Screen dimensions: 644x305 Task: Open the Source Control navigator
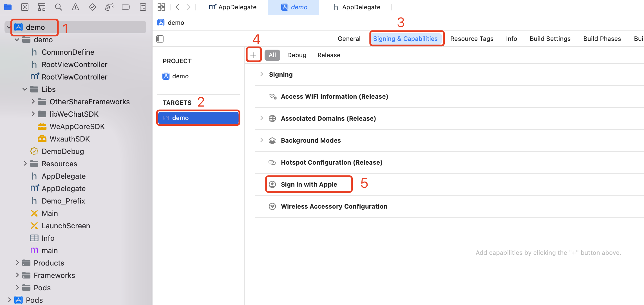(25, 7)
